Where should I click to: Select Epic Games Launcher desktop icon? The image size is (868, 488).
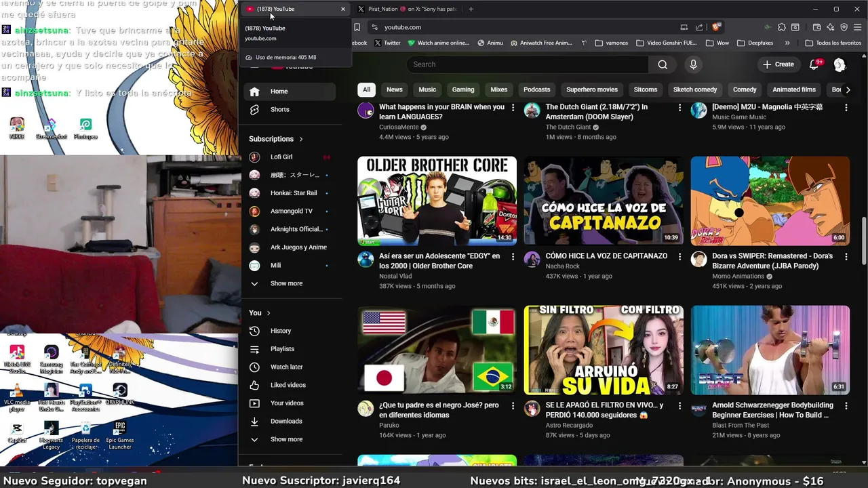[120, 435]
